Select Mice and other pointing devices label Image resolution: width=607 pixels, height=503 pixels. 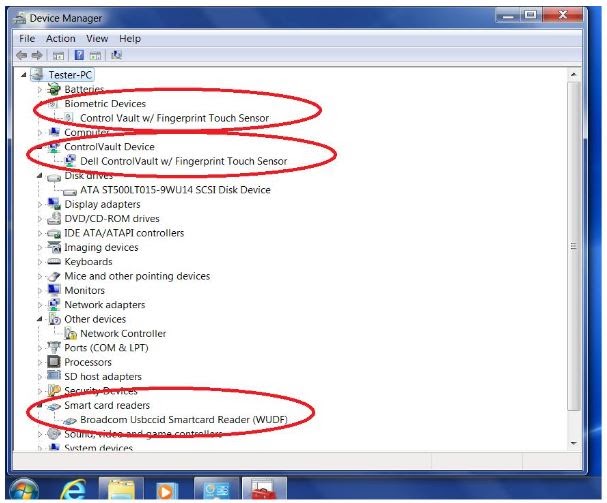(137, 276)
